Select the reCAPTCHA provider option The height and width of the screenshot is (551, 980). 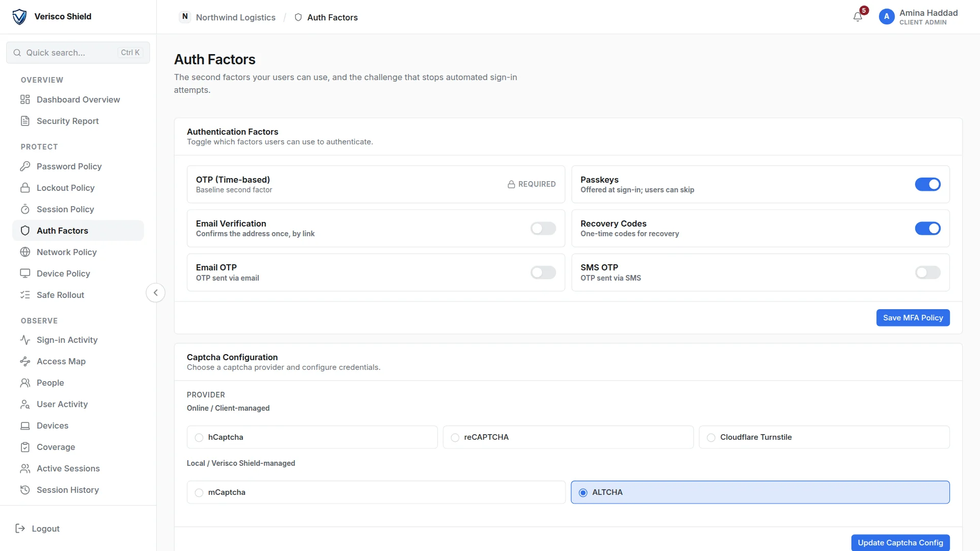(568, 437)
